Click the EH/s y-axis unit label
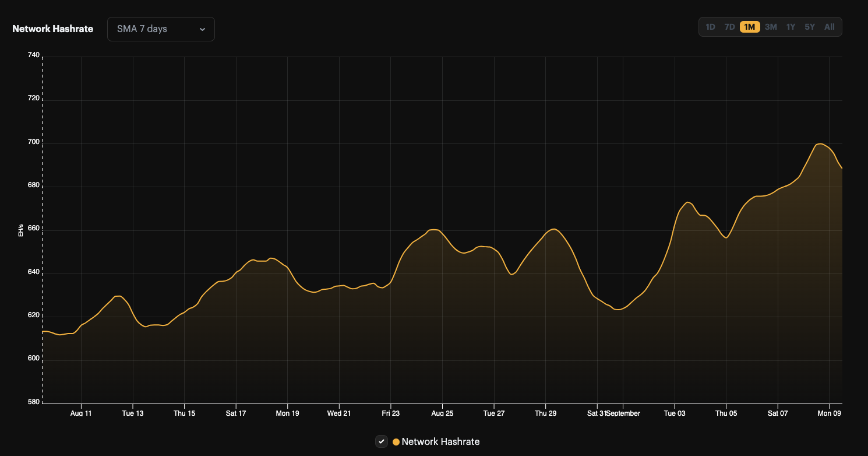This screenshot has width=868, height=456. (21, 230)
